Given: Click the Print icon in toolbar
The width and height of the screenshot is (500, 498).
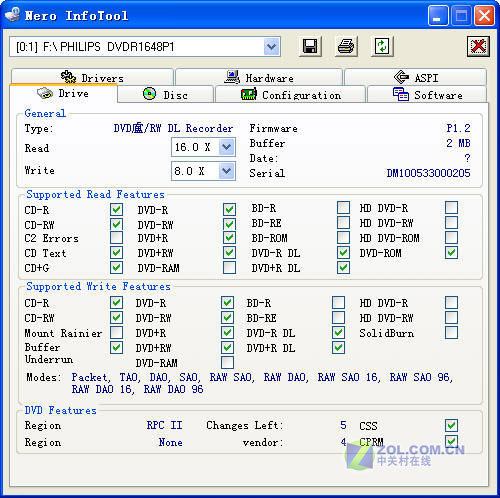Looking at the screenshot, I should pyautogui.click(x=346, y=46).
